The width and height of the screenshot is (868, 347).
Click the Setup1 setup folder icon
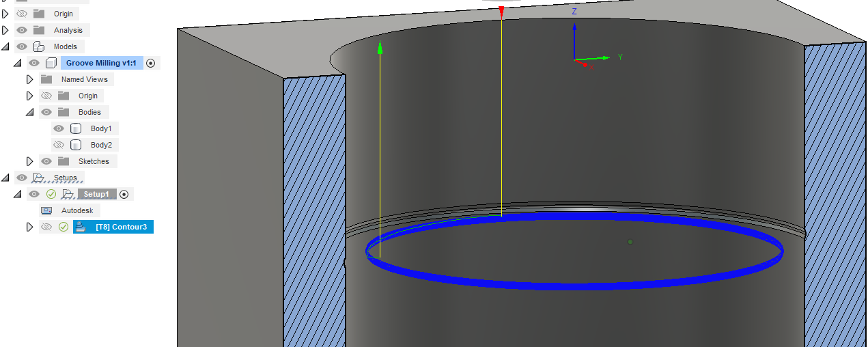coord(68,194)
